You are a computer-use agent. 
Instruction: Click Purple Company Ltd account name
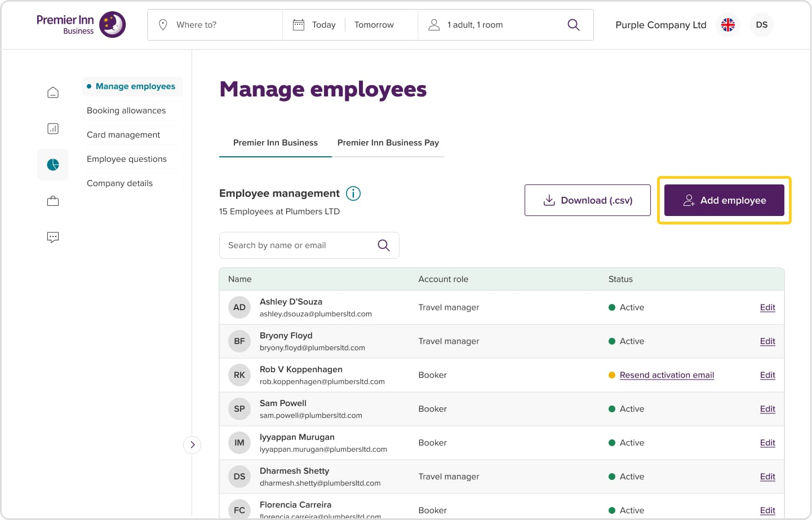660,25
